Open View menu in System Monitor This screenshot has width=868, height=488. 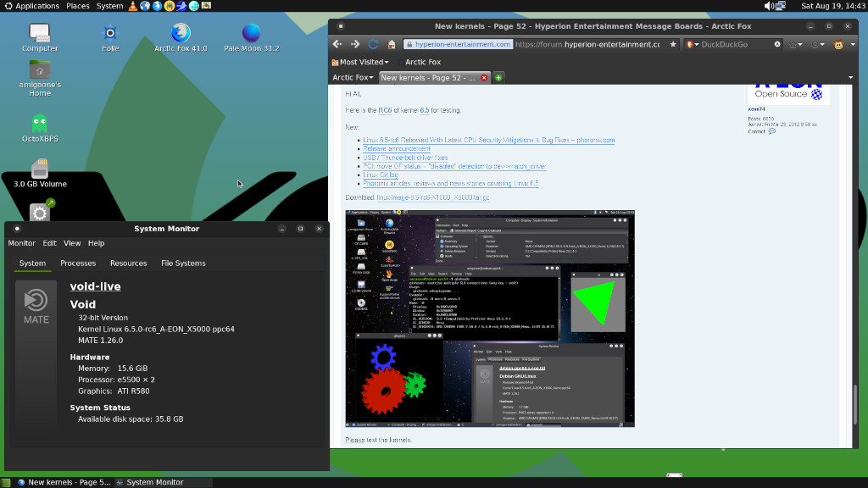tap(72, 243)
